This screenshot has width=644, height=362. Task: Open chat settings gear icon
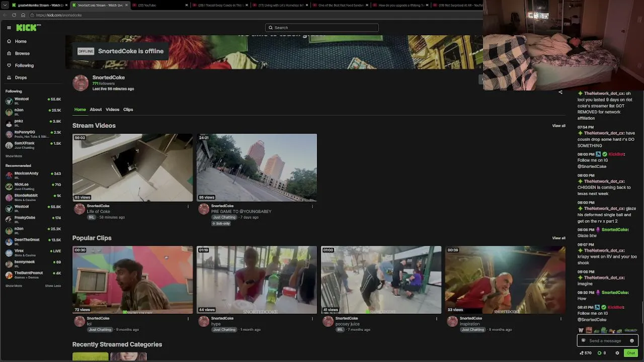(x=617, y=353)
